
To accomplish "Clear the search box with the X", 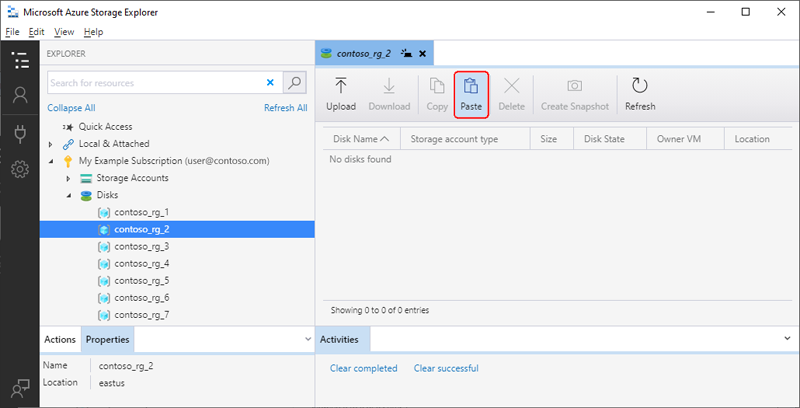I will click(270, 83).
